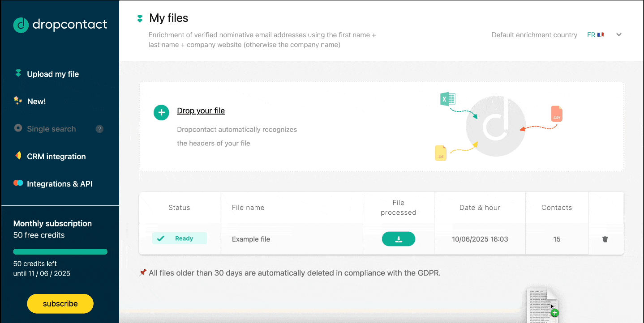Click the dropcontact circle in the illustration
This screenshot has height=323, width=644.
point(496,126)
